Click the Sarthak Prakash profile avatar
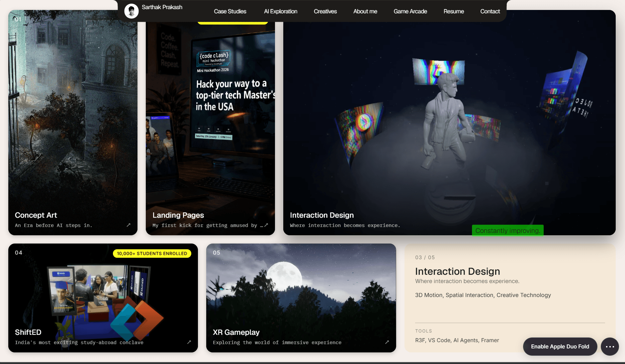The image size is (625, 364). (132, 11)
